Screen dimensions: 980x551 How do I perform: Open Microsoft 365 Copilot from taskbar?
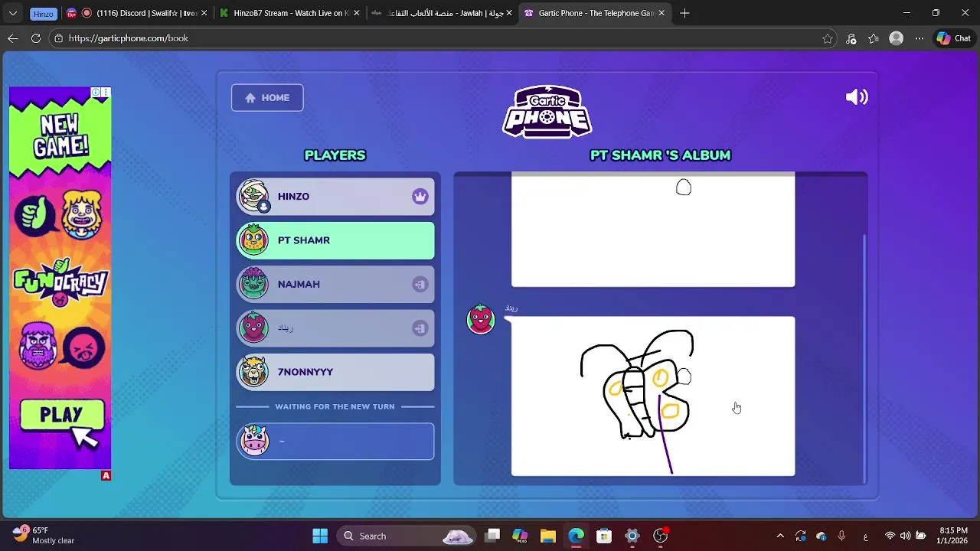tap(520, 536)
